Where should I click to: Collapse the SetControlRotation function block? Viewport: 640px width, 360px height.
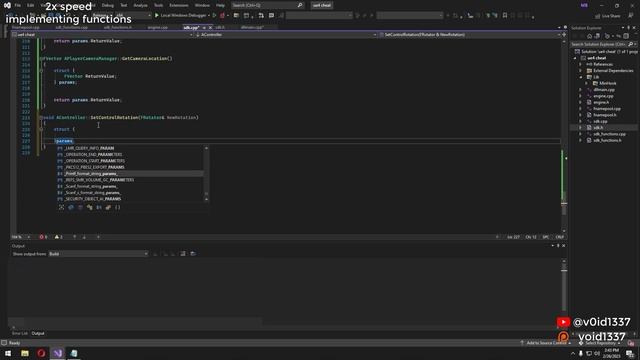point(41,118)
